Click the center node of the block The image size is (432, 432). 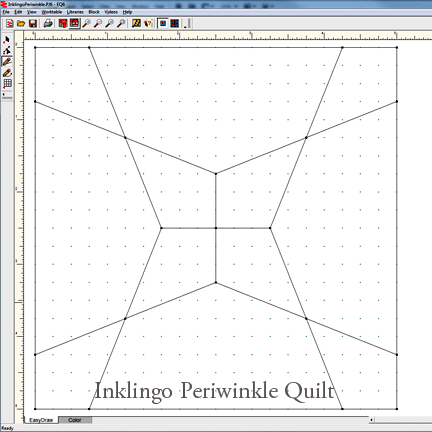(x=216, y=228)
